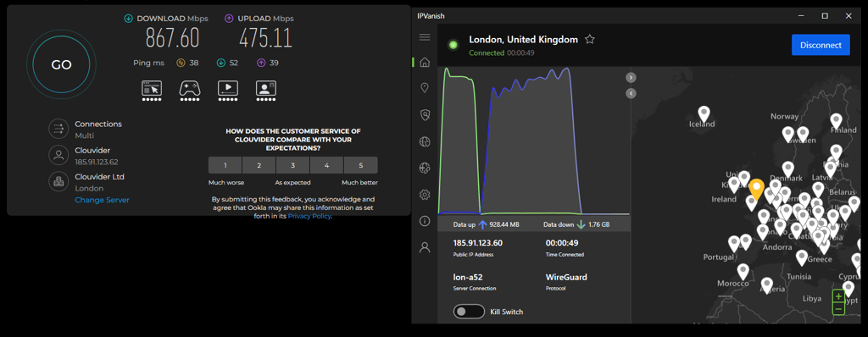Rate customer service as 1

click(x=225, y=165)
